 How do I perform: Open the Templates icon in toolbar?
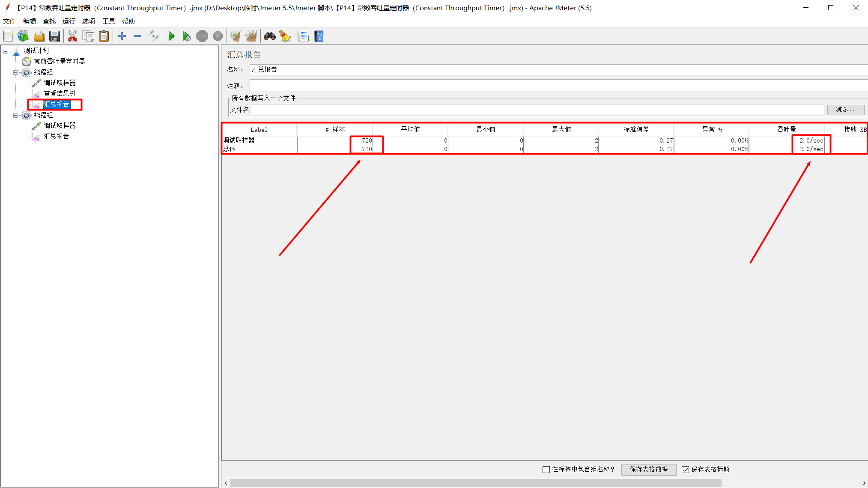(23, 36)
